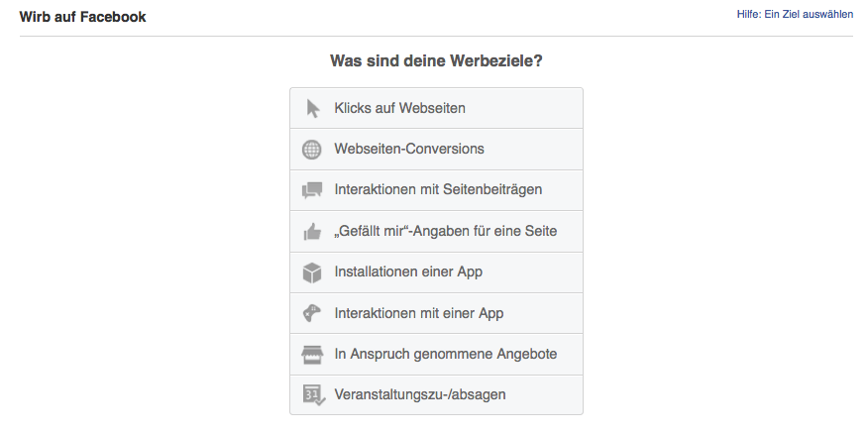Click the storefront offers icon
Screen dimensions: 868x434
point(312,355)
